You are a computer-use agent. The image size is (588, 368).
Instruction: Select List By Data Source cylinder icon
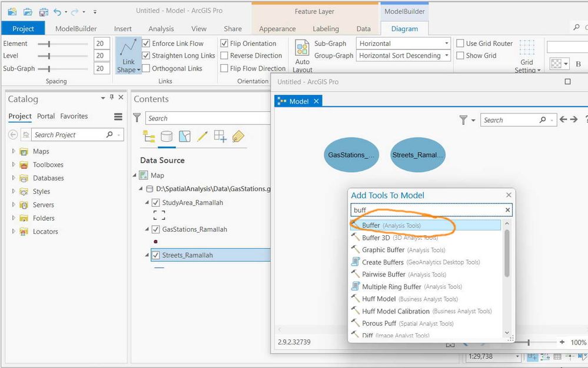tap(167, 136)
